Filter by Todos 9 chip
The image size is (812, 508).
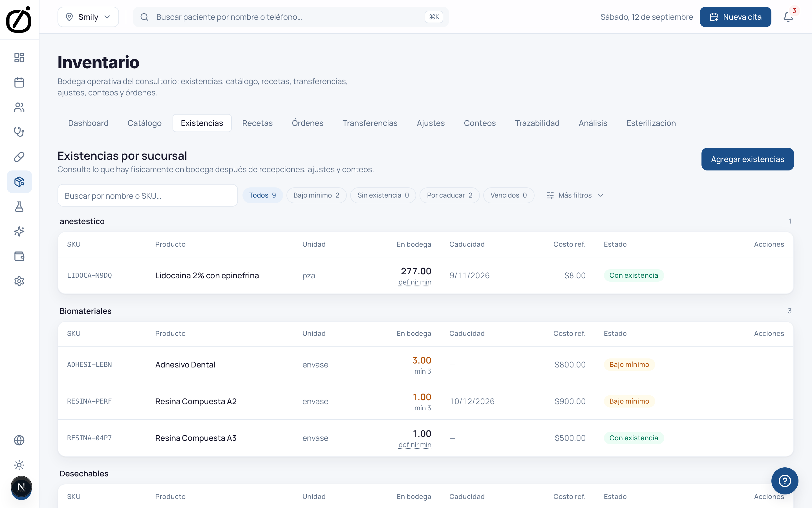pyautogui.click(x=262, y=195)
